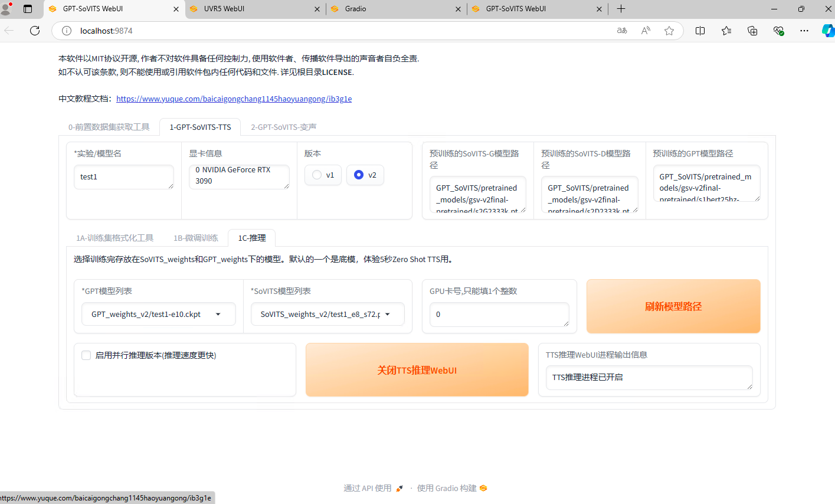Screen dimensions: 835x504
Task: Click the Read aloud icon
Action: 646,31
